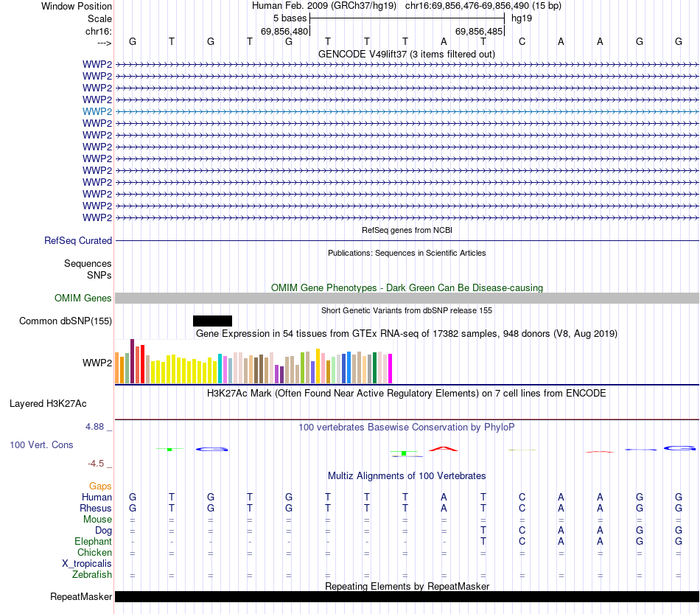Click the C base in the Elephant row
Image resolution: width=700 pixels, height=614 pixels.
522,541
